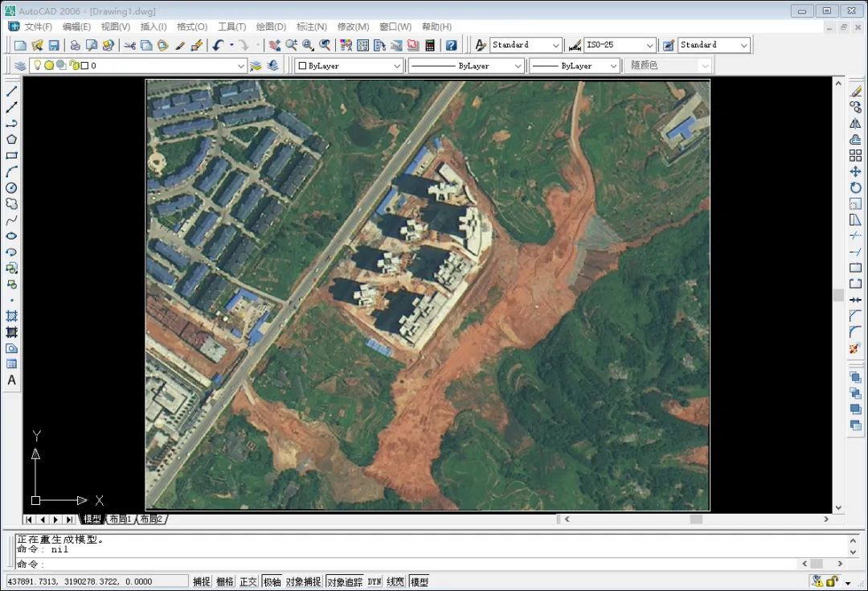Toggle 模型 model space status button
The height and width of the screenshot is (591, 868).
pyautogui.click(x=419, y=581)
